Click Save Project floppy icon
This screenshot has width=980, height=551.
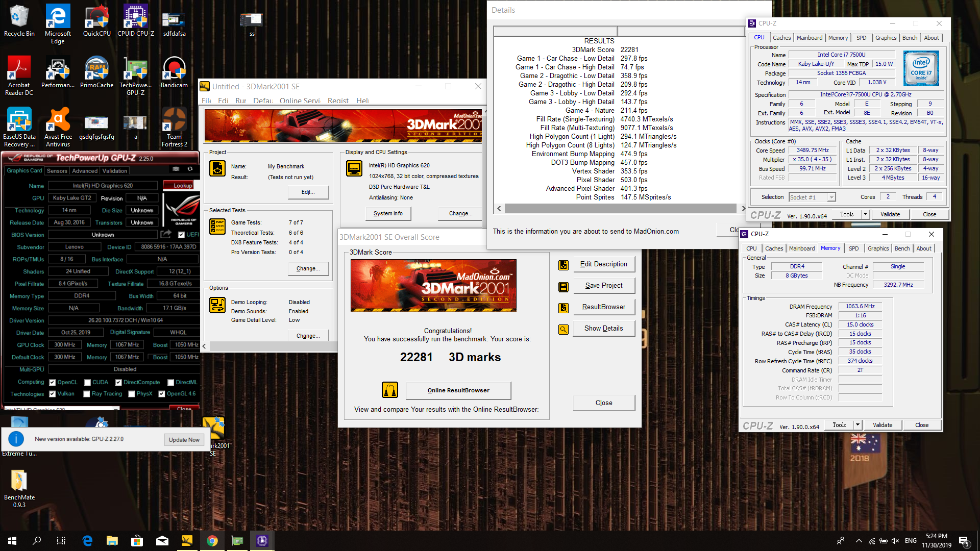563,287
